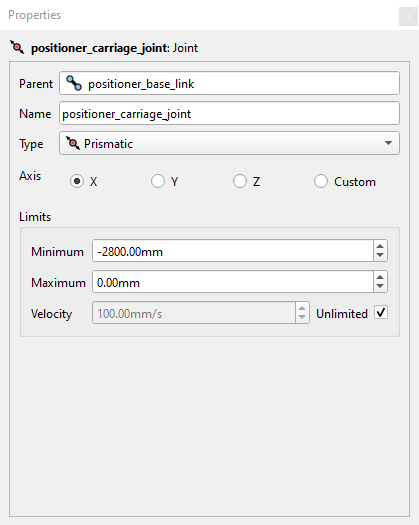Increase the Minimum limit with up arrow
This screenshot has width=419, height=525.
tap(380, 246)
